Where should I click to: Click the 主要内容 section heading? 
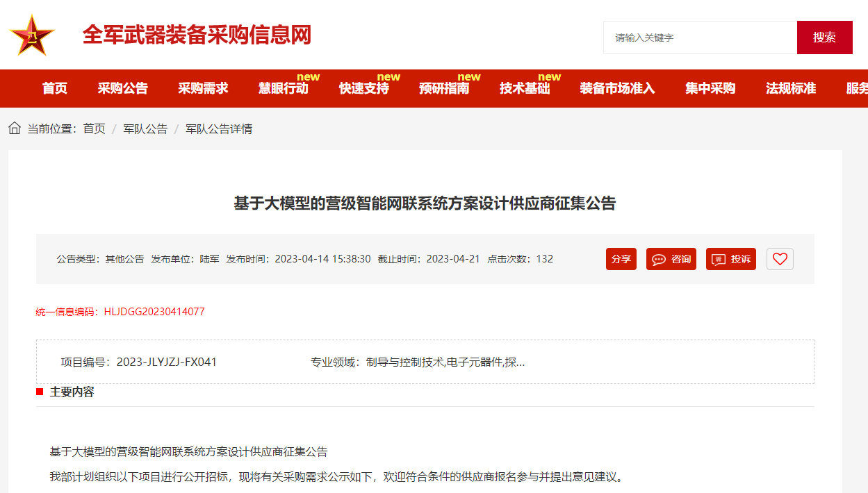72,392
